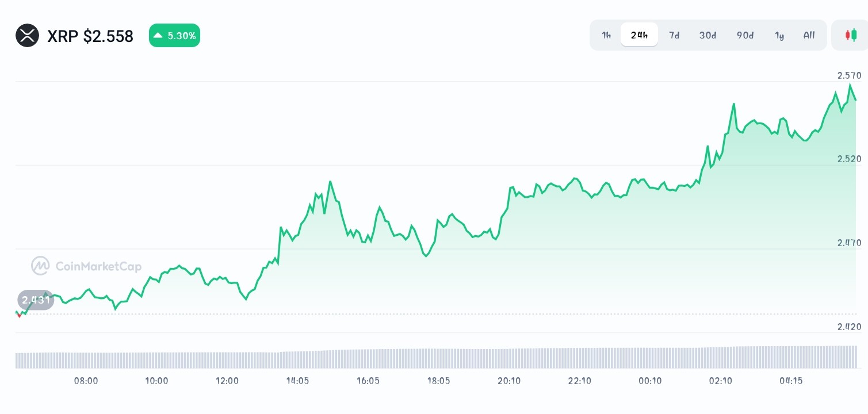Click the volume bars strip below chart
The height and width of the screenshot is (414, 868).
436,357
